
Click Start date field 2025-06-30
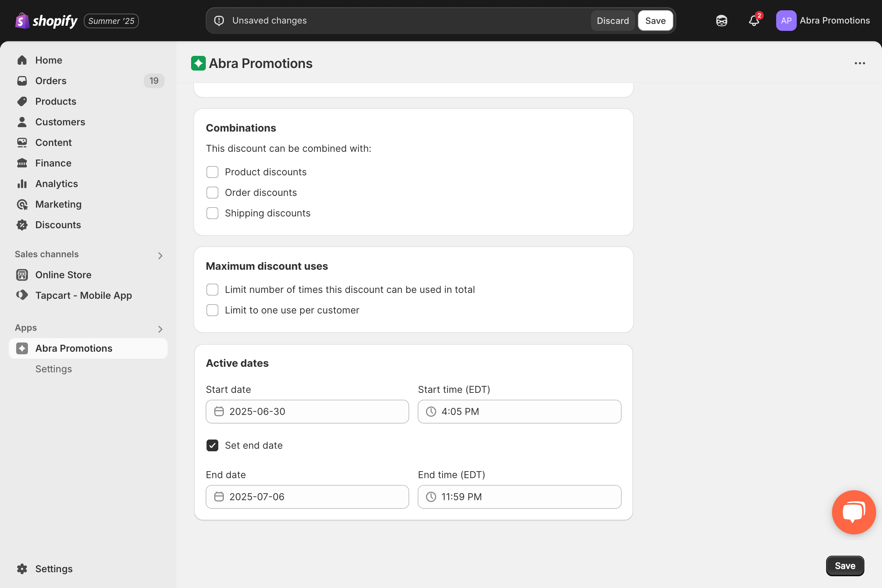pos(307,411)
